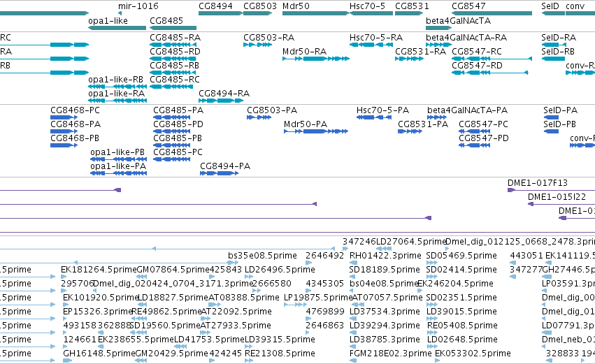Click the CG8503-RA transcript
Screen dimensions: 595x364
(x=258, y=45)
